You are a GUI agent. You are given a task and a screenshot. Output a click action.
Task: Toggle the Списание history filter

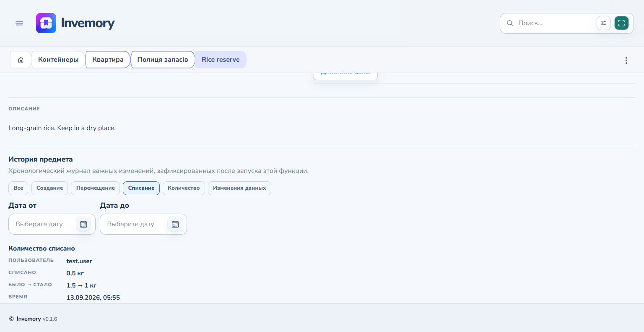(x=141, y=188)
